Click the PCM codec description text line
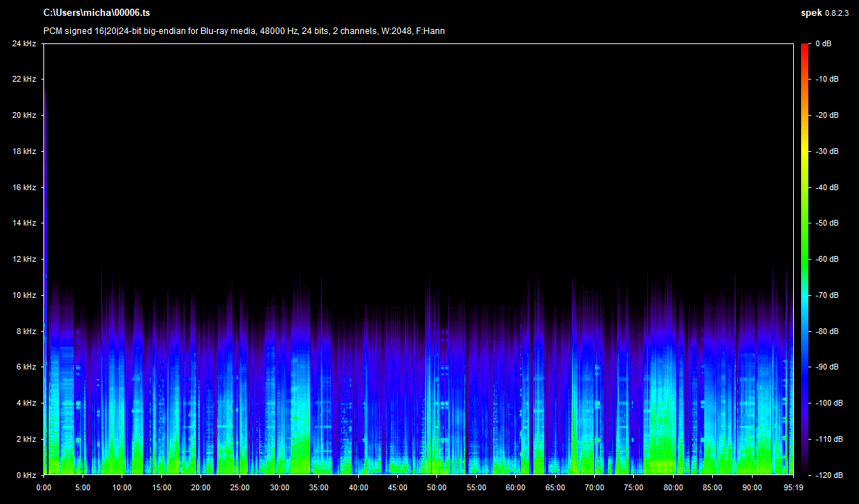The height and width of the screenshot is (504, 859). 244,31
